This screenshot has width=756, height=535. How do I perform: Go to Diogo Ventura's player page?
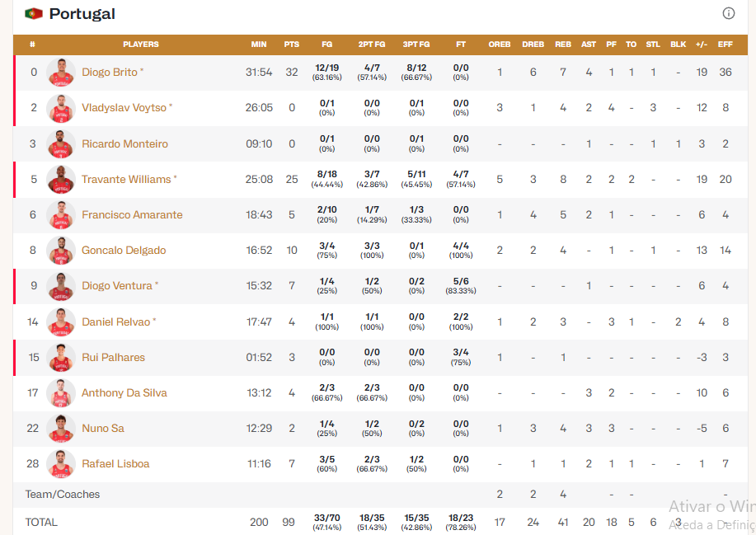pyautogui.click(x=116, y=286)
